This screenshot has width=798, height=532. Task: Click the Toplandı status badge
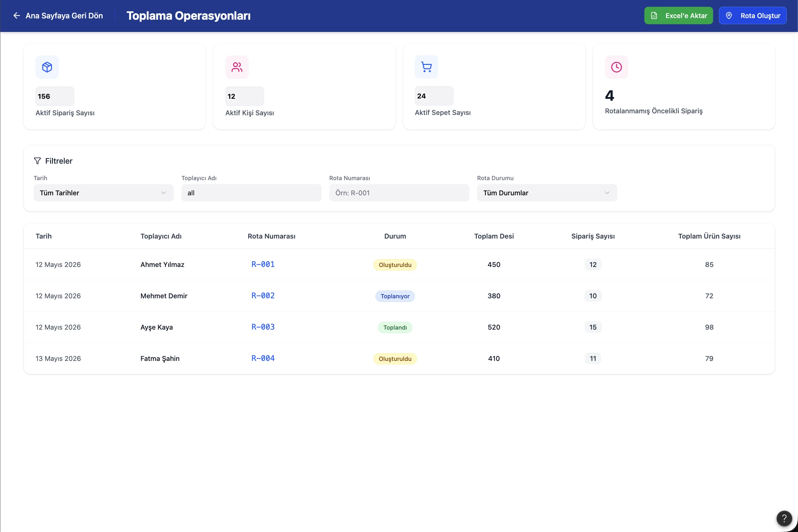[x=395, y=327]
